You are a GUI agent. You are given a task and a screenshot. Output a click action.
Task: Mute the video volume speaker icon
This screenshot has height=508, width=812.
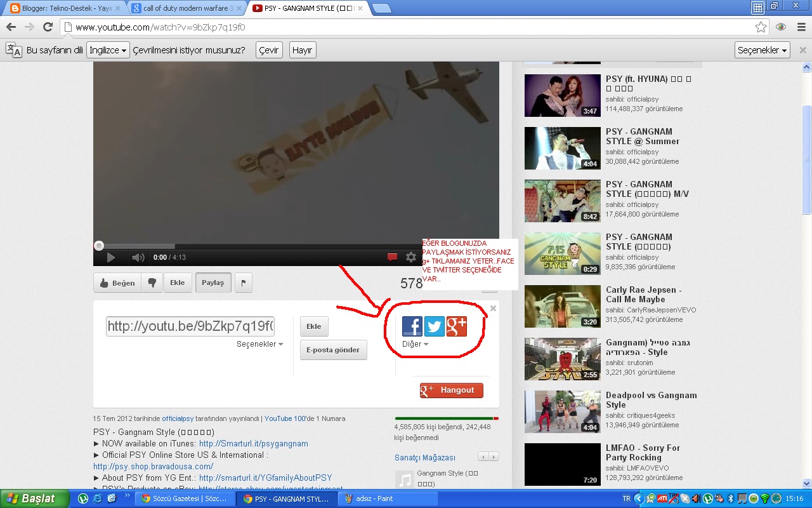[x=138, y=257]
